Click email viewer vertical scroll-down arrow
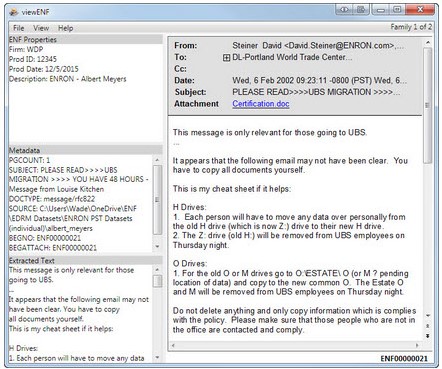The width and height of the screenshot is (442, 369). tap(428, 315)
